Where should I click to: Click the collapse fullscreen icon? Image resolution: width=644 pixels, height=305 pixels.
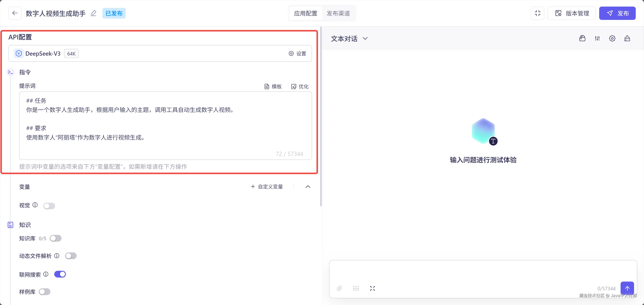pos(538,13)
